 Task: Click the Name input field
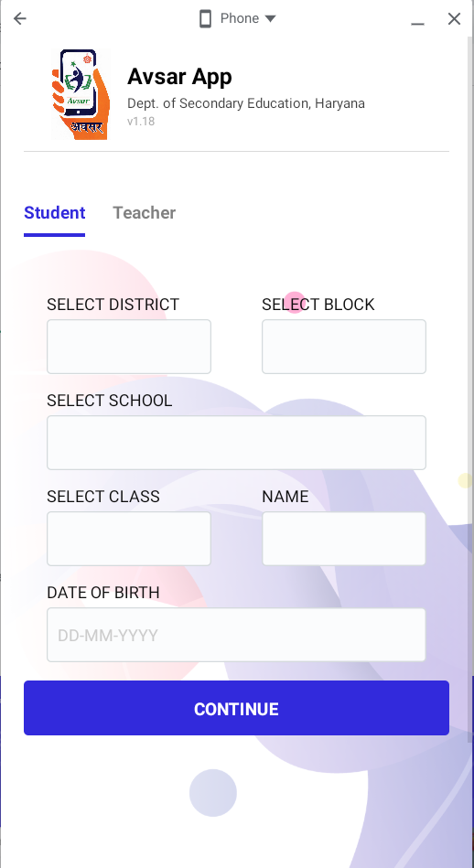[344, 539]
